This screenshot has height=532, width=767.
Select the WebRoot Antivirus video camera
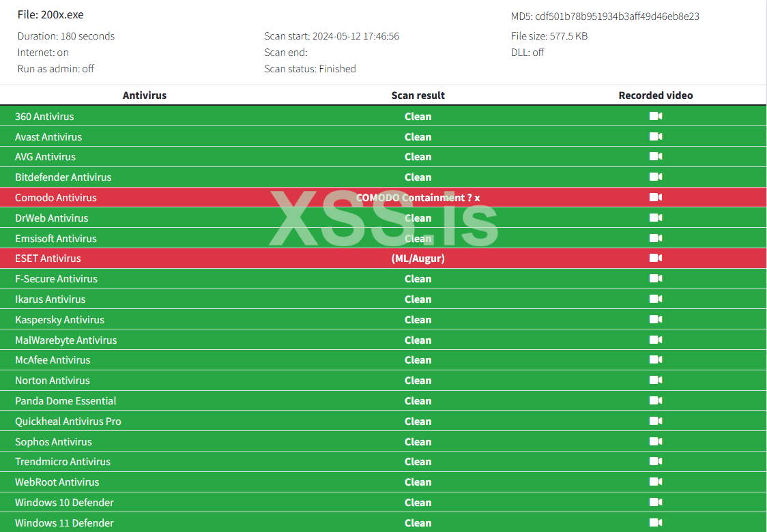[x=656, y=482]
